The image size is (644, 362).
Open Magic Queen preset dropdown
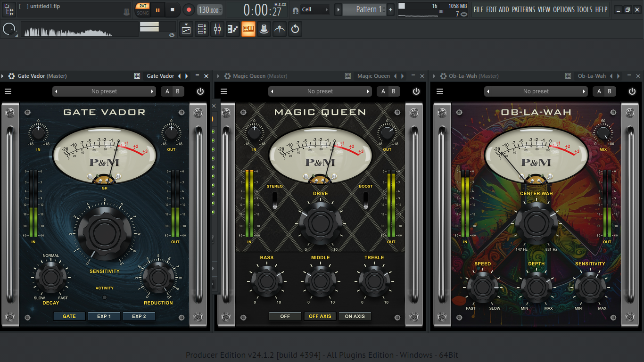coord(320,91)
